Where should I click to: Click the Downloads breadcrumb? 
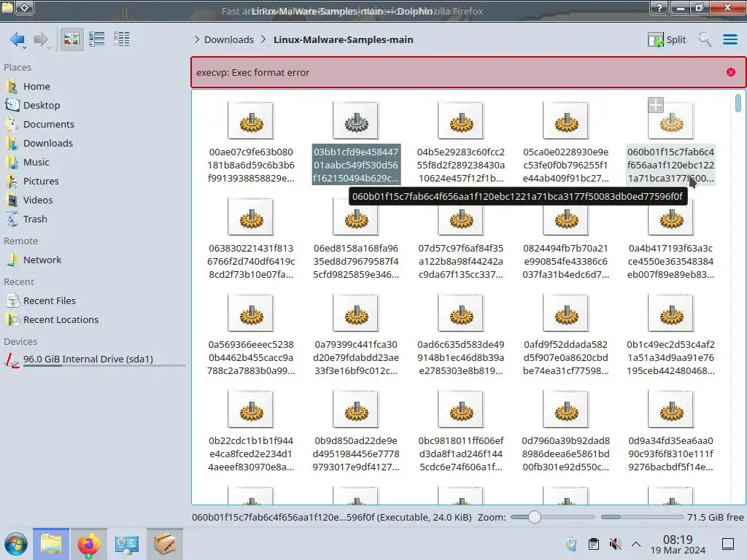228,39
